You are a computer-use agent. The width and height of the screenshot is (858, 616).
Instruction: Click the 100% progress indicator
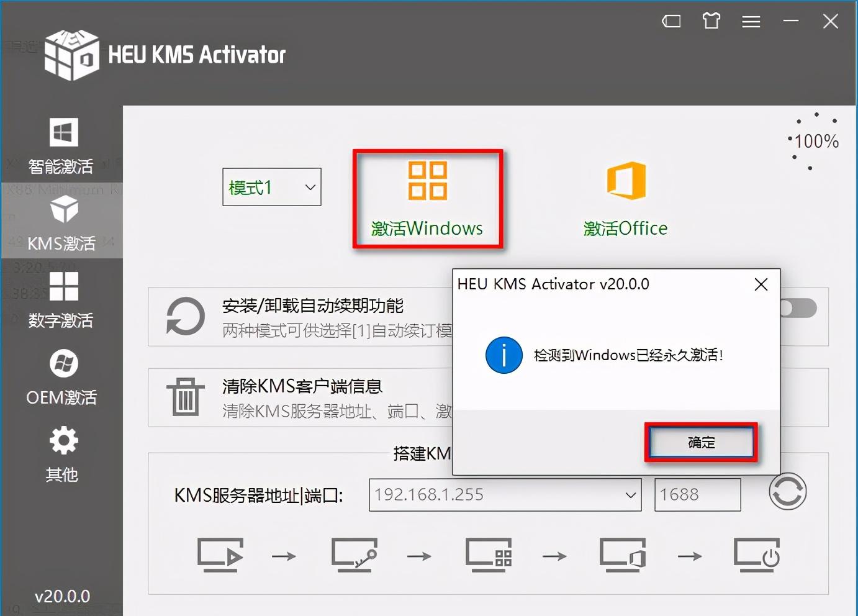coord(815,142)
